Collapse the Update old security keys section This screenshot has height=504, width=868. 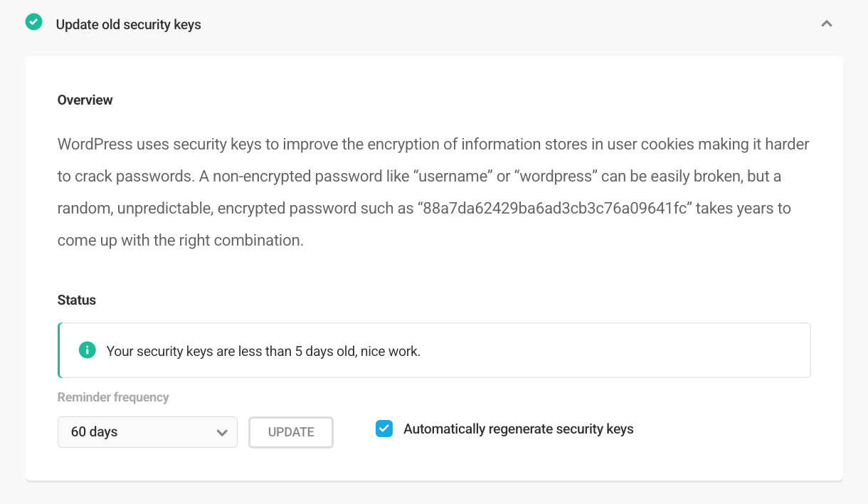(x=827, y=23)
